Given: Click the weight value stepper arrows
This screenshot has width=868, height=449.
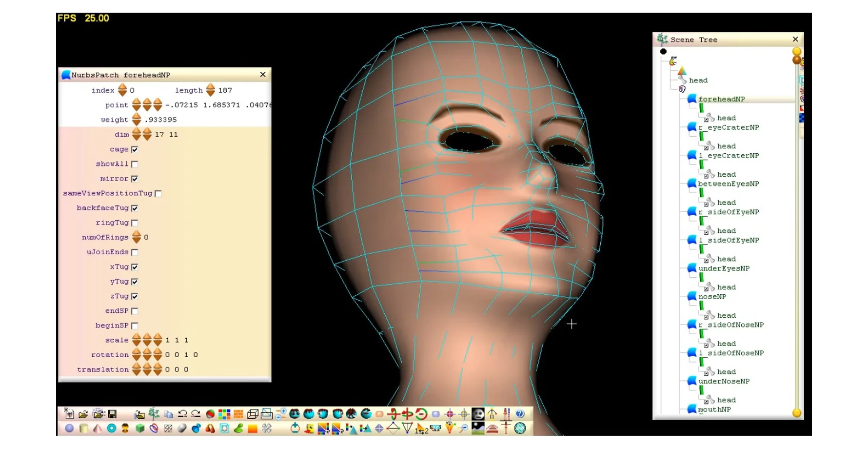Looking at the screenshot, I should [137, 120].
